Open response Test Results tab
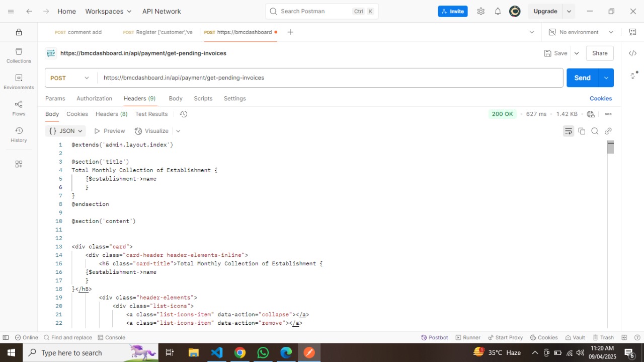 (151, 114)
